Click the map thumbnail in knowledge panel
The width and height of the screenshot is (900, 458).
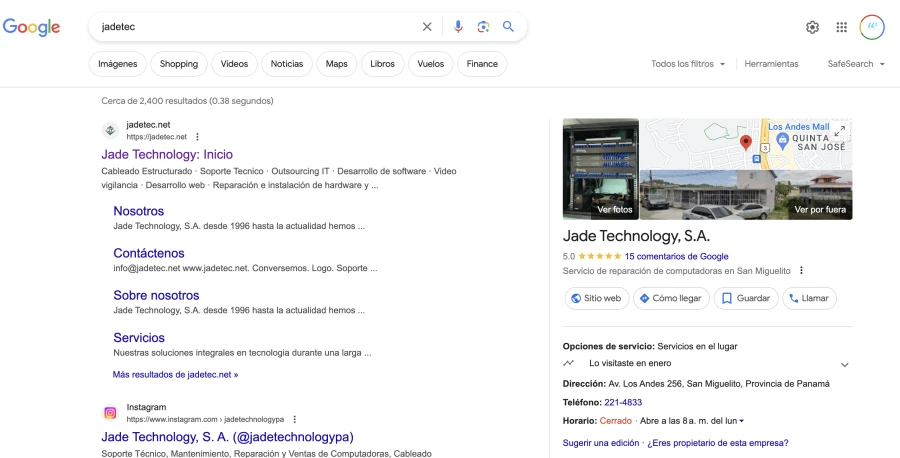[746, 143]
